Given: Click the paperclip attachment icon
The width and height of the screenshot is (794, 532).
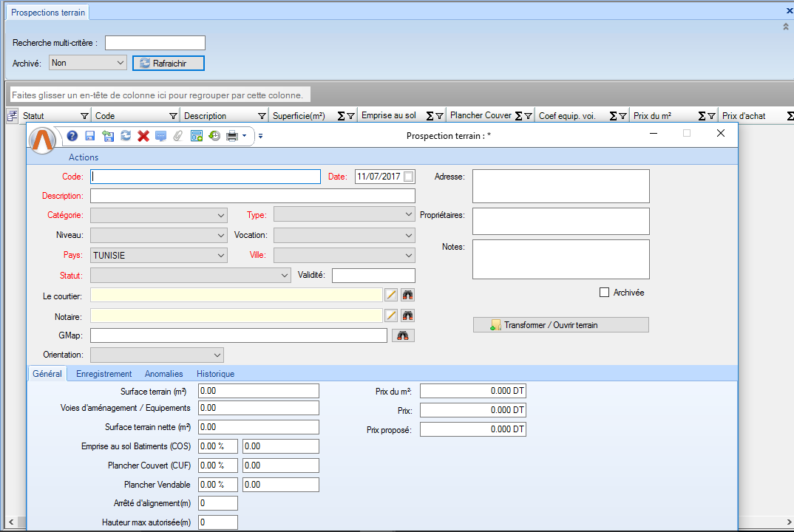Looking at the screenshot, I should (x=177, y=136).
